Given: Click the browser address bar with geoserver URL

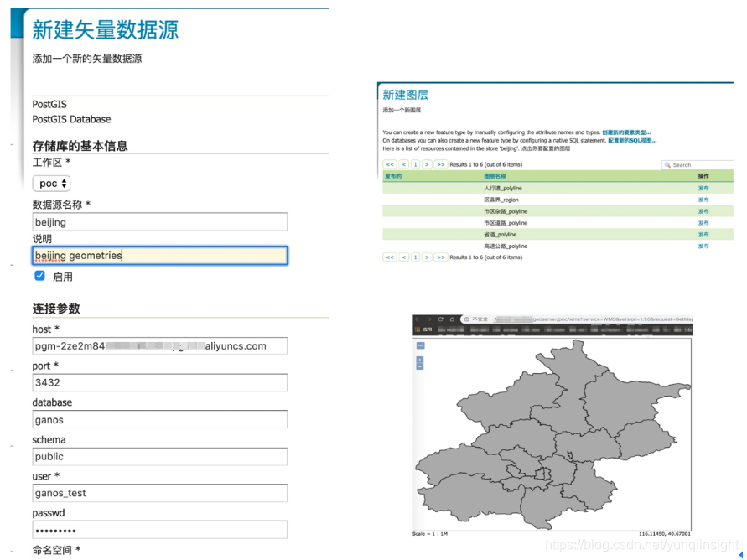Looking at the screenshot, I should coord(578,319).
